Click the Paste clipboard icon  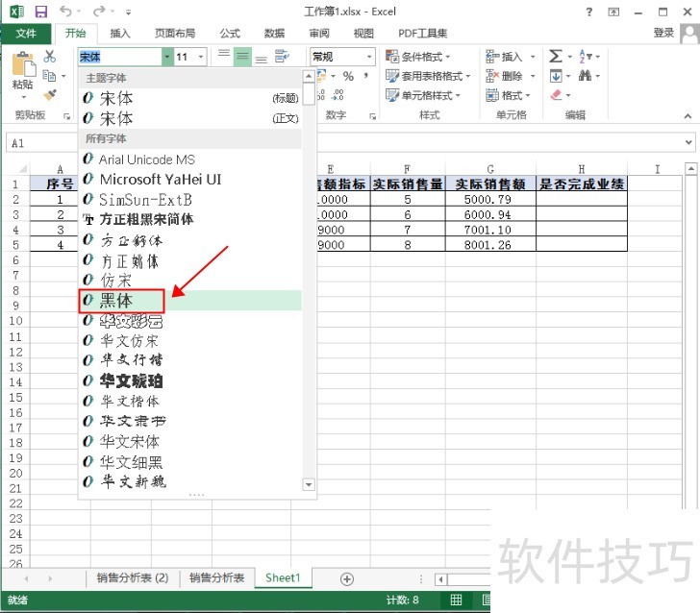coord(23,63)
